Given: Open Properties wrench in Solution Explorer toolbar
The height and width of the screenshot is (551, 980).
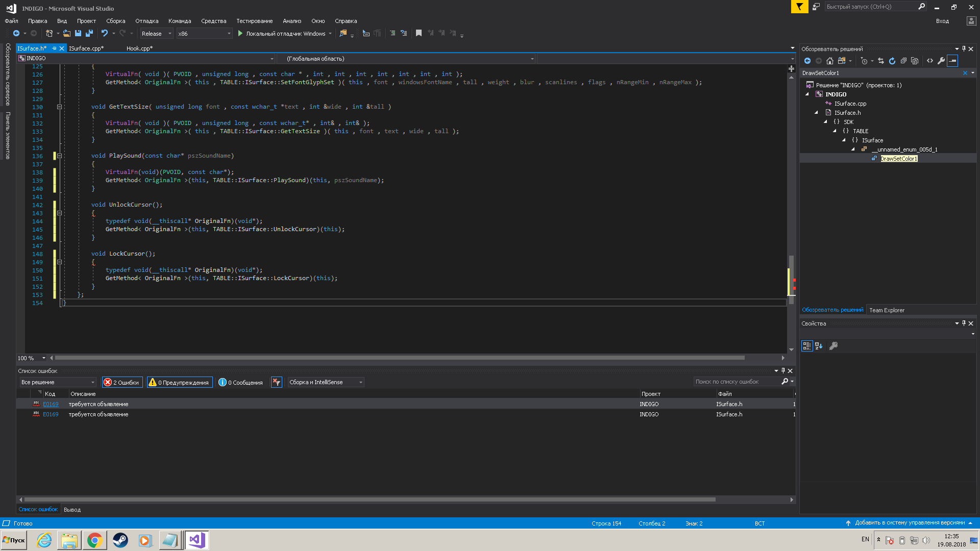Looking at the screenshot, I should pyautogui.click(x=941, y=61).
